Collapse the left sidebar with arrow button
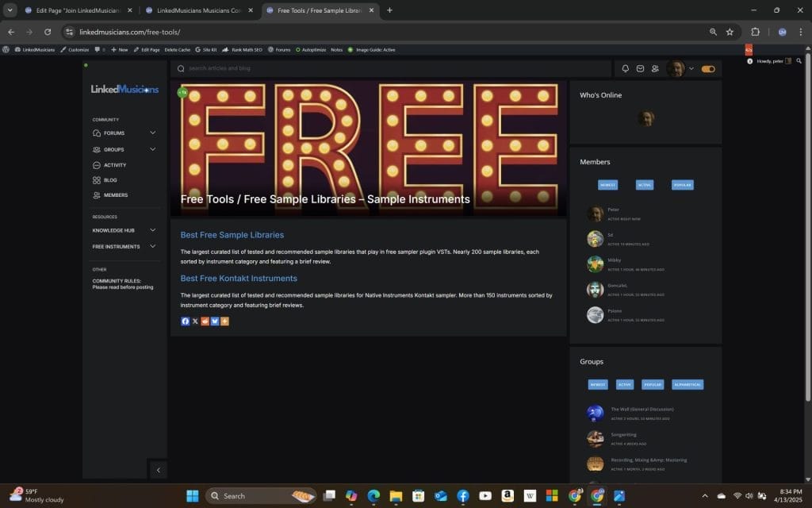 [158, 470]
